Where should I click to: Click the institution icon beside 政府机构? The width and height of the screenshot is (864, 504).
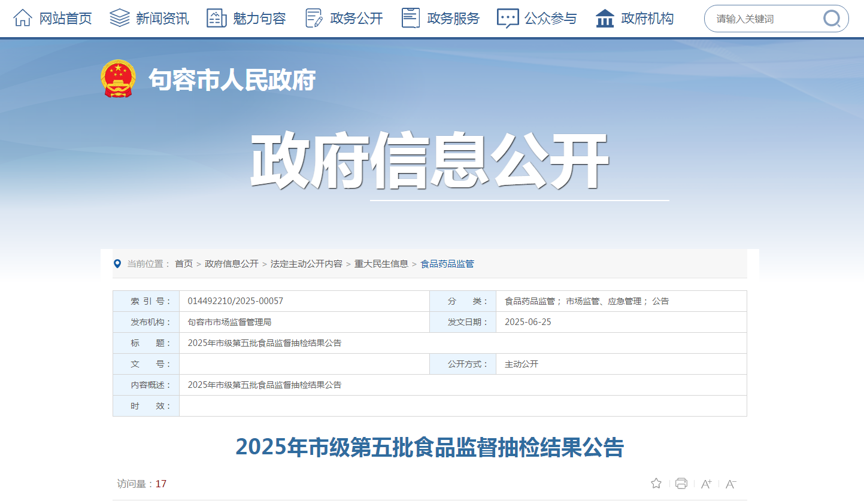click(x=605, y=19)
